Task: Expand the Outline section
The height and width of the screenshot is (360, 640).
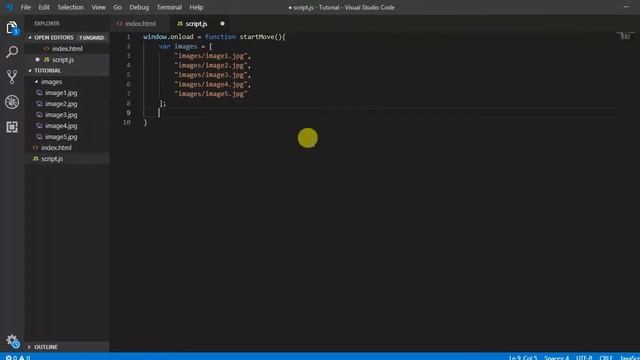Action: click(x=29, y=347)
